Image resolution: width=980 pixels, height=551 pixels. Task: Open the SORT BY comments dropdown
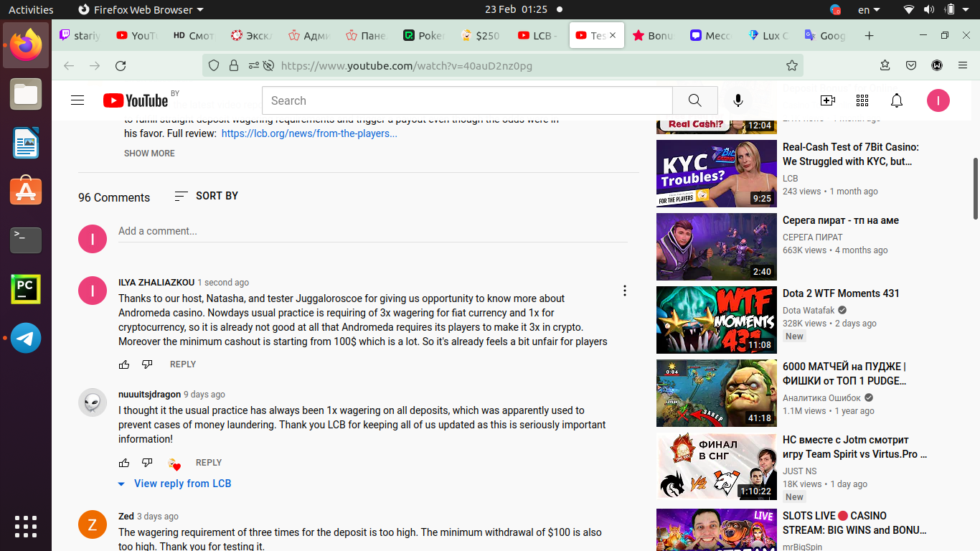(207, 196)
